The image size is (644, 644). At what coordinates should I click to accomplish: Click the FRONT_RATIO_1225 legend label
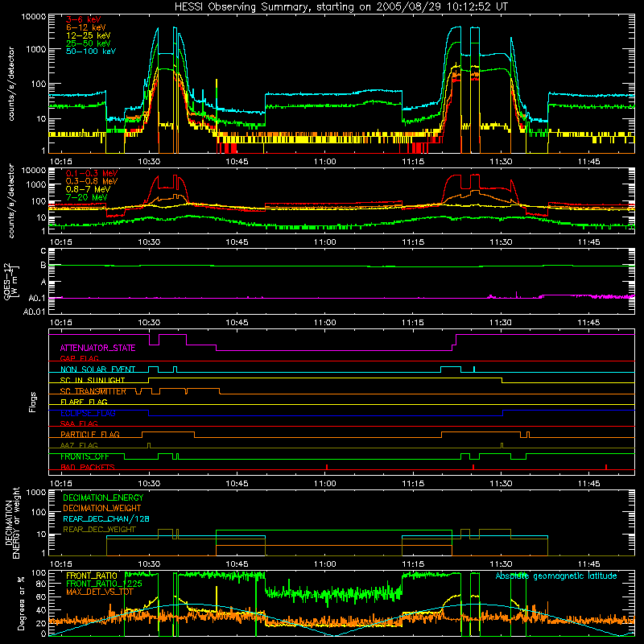click(x=104, y=584)
